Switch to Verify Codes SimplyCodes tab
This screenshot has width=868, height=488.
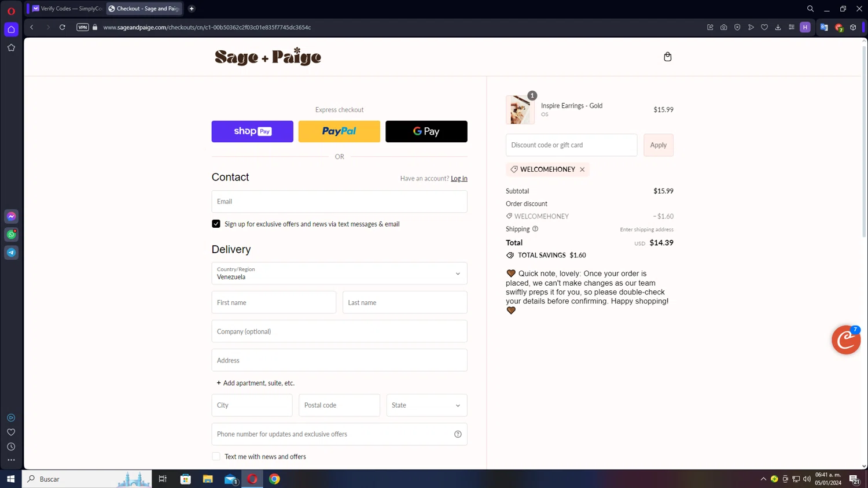tap(67, 9)
